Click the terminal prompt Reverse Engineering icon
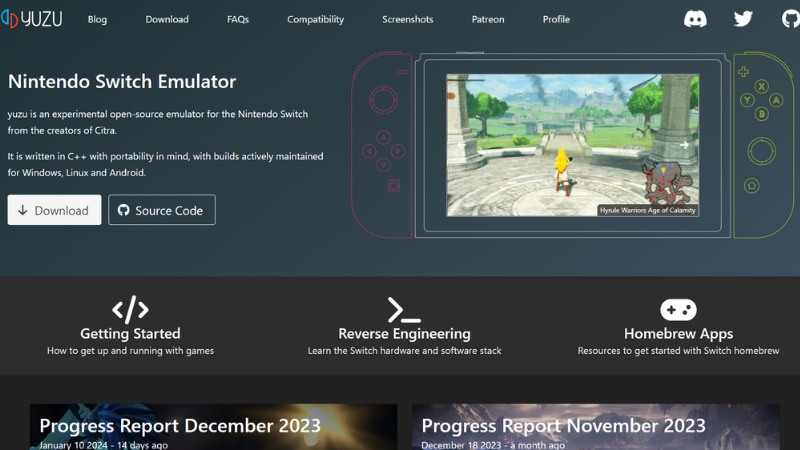The height and width of the screenshot is (450, 800). (404, 309)
